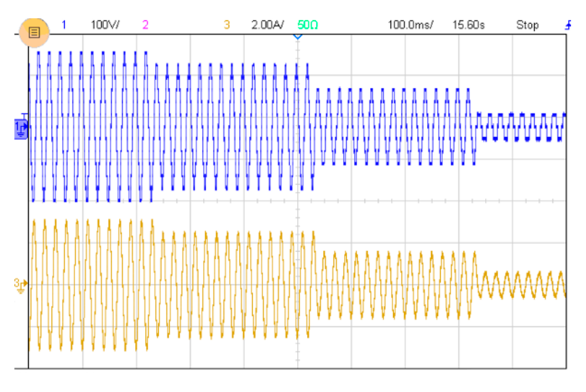Open the 2.00A/ channel 3 scale setting

click(x=268, y=25)
